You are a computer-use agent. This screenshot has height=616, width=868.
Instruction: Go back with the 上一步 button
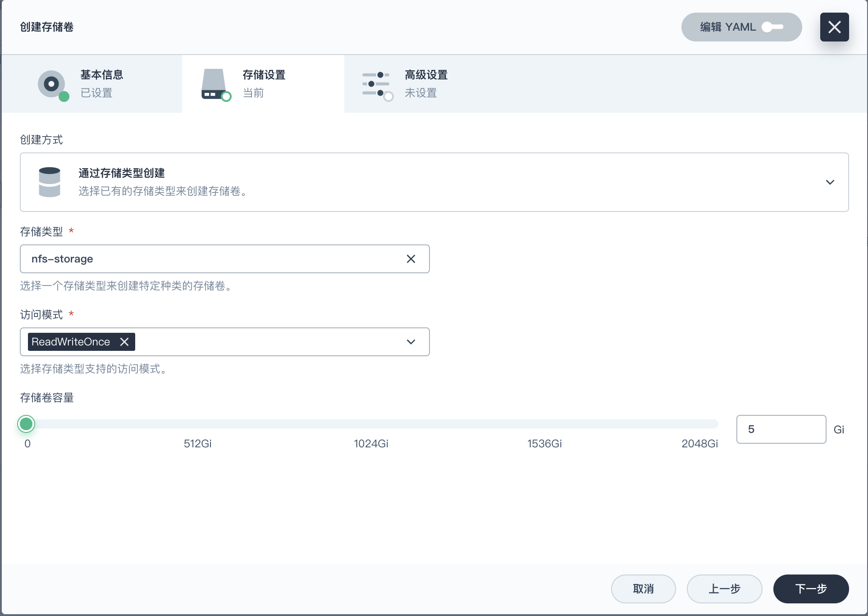pyautogui.click(x=724, y=588)
